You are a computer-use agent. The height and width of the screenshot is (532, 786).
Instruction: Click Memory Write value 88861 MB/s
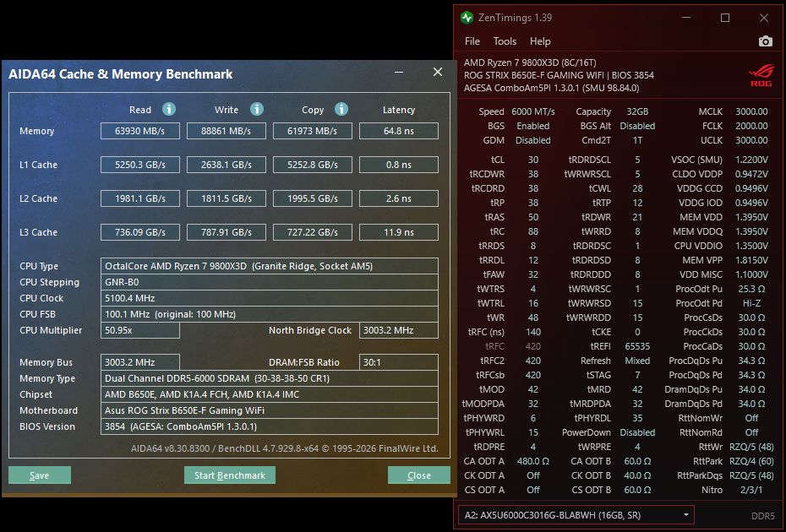[x=226, y=131]
